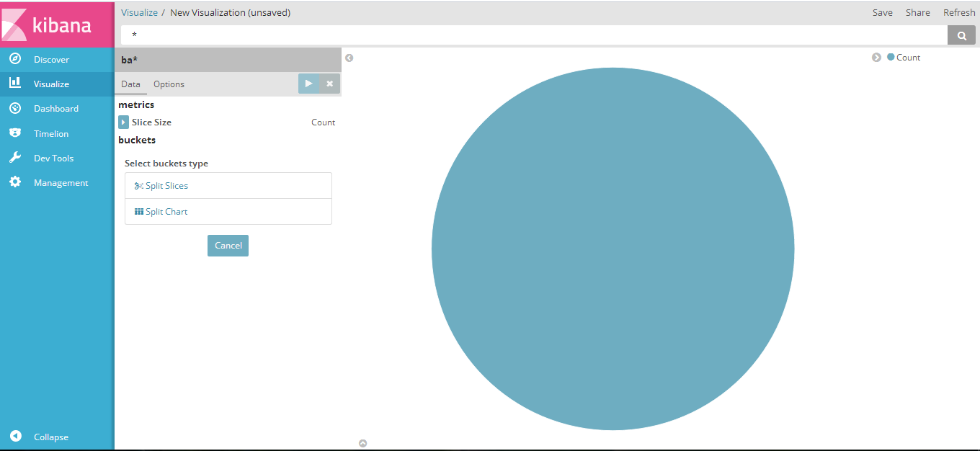Open spy panel arrow below chart

363,443
